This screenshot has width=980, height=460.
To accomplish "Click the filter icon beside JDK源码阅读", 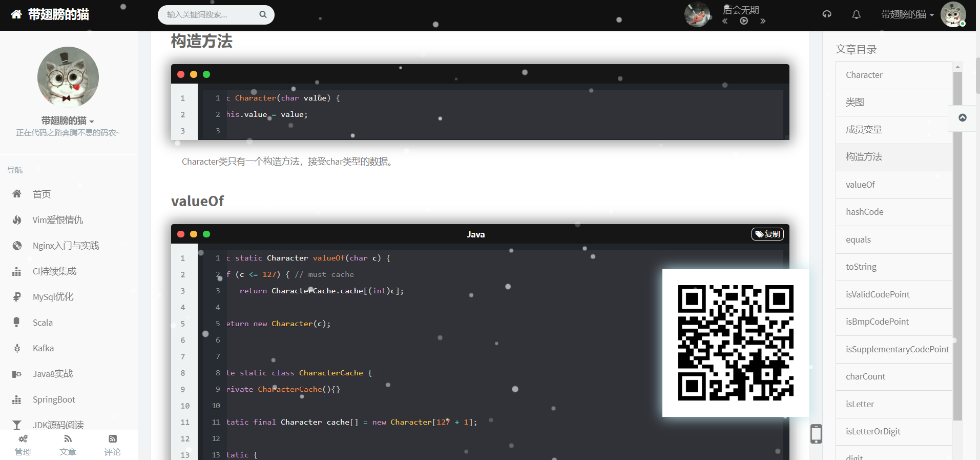I will [17, 425].
